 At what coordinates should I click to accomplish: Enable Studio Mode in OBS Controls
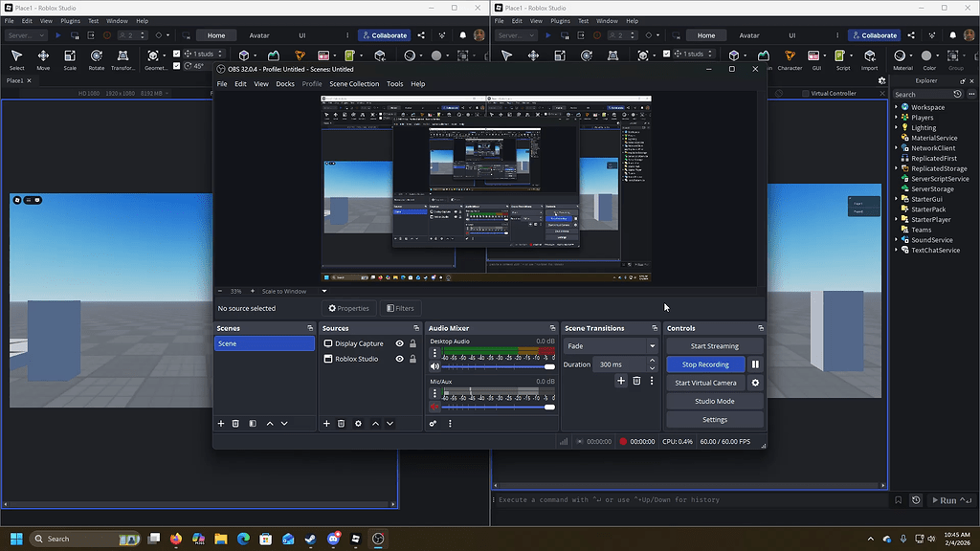[714, 401]
